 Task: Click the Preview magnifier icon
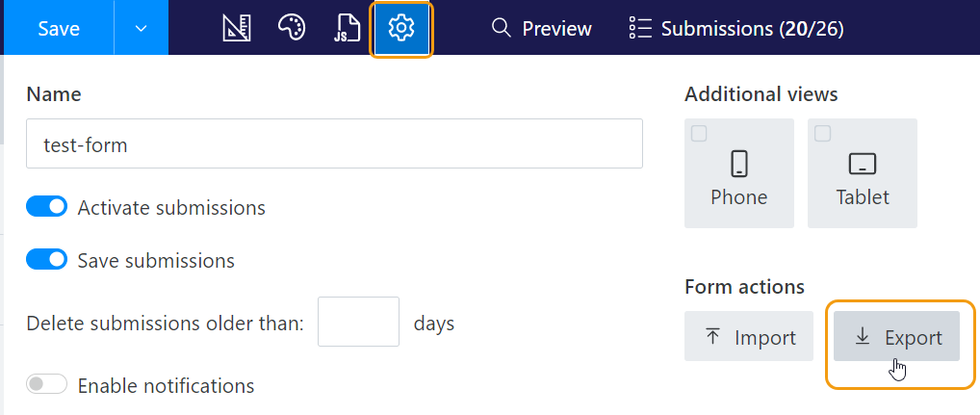coord(501,28)
